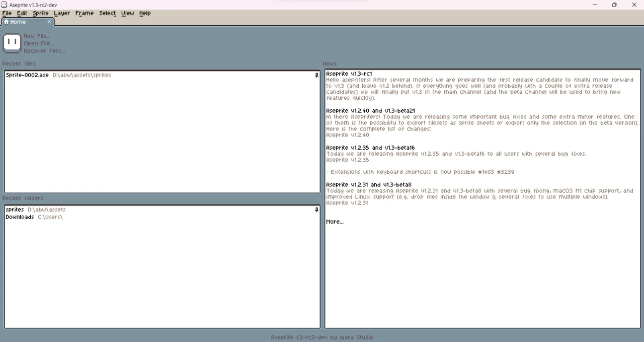Image resolution: width=644 pixels, height=342 pixels.
Task: Click the extensions keyboard shortcuts news line
Action: 420,172
